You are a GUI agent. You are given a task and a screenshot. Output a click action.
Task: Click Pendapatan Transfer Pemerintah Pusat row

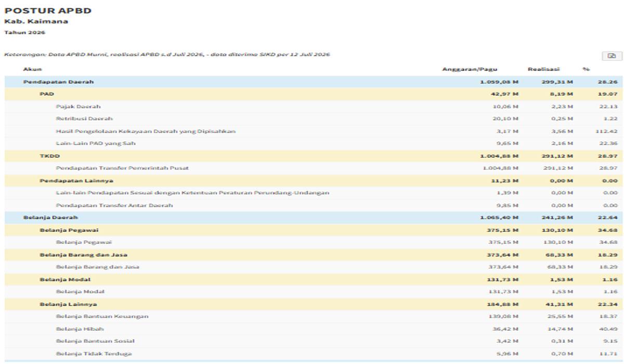point(314,168)
